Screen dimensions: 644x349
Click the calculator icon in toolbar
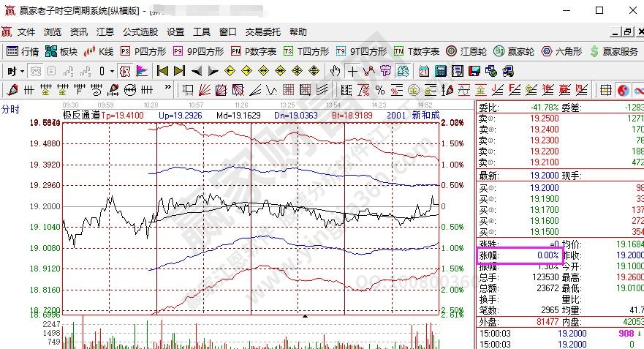pyautogui.click(x=441, y=71)
